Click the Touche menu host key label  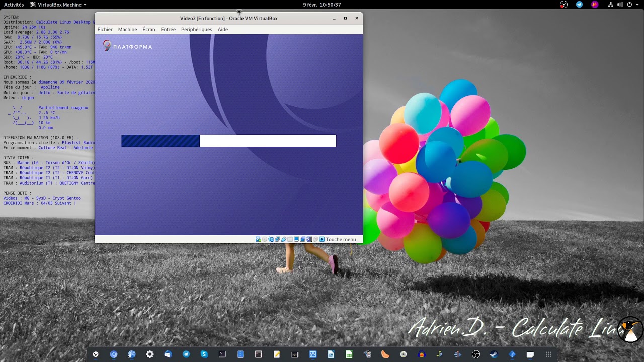(341, 239)
